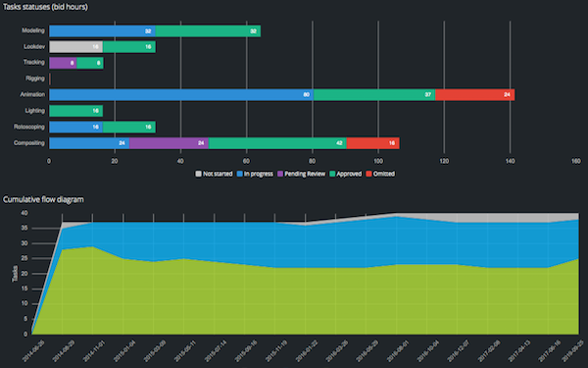Click the Approved green legend swatch

[332, 174]
